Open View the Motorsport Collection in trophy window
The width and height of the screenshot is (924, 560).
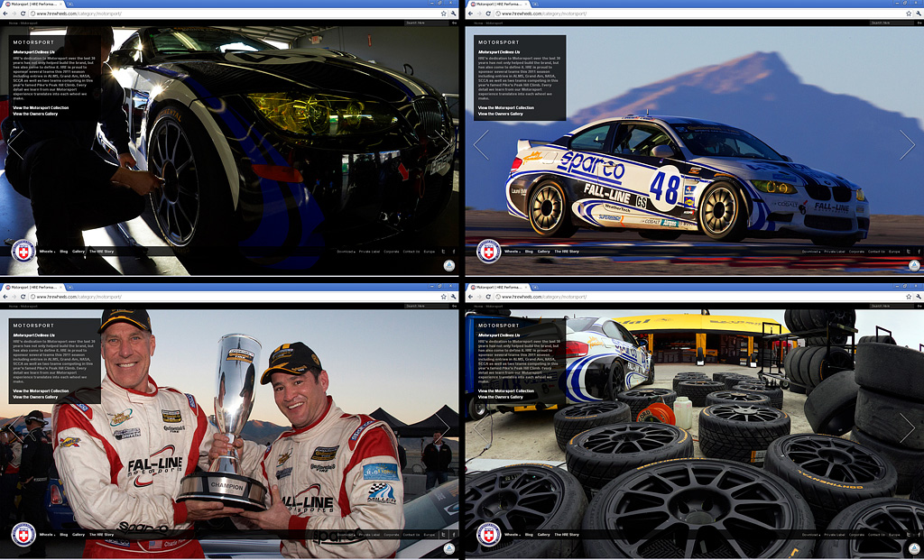pos(41,391)
